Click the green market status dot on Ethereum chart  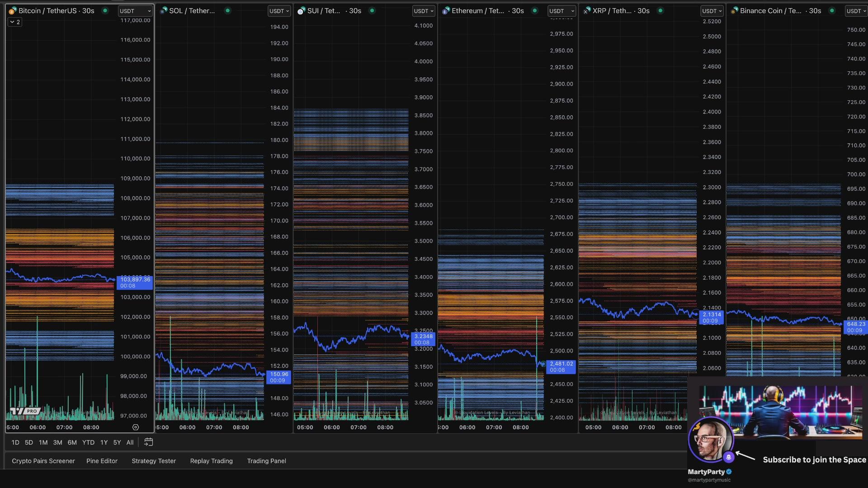[535, 10]
